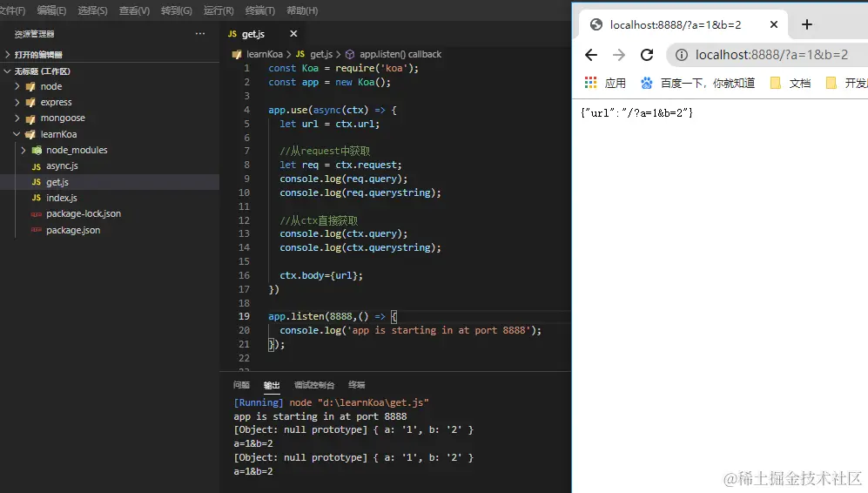This screenshot has width=868, height=493.
Task: Open async.js in the explorer
Action: click(62, 165)
